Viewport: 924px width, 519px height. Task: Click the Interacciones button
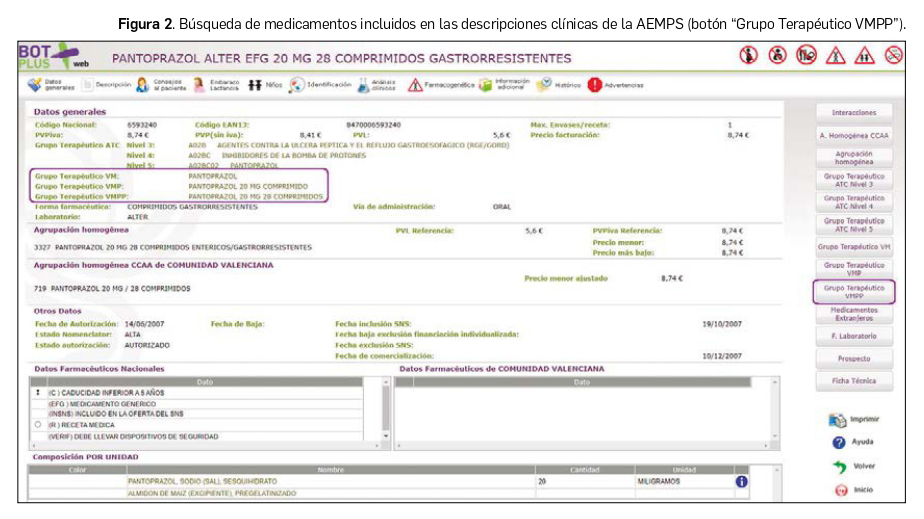click(853, 113)
